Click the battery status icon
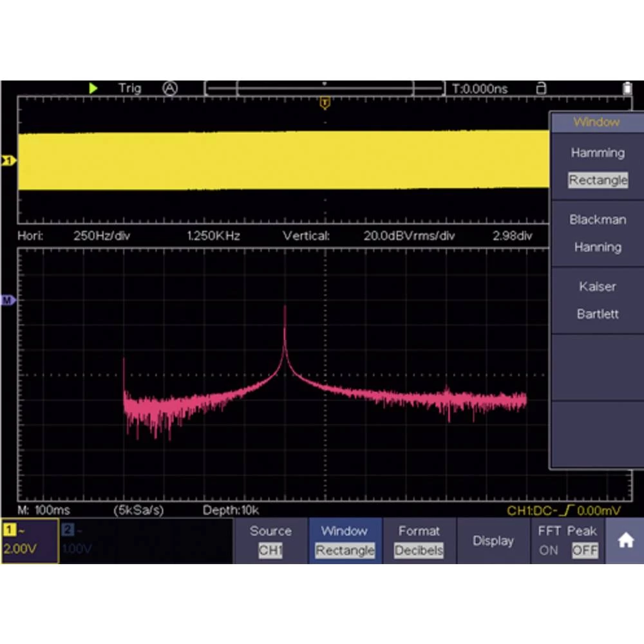The height and width of the screenshot is (644, 644). click(627, 88)
